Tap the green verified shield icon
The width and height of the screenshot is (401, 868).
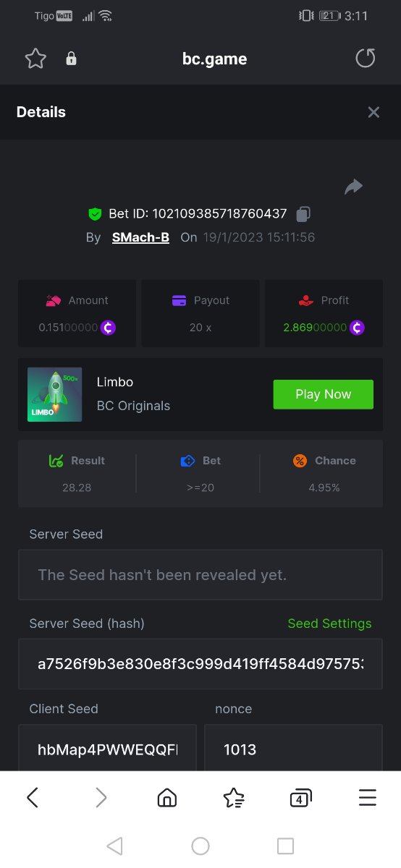[95, 214]
